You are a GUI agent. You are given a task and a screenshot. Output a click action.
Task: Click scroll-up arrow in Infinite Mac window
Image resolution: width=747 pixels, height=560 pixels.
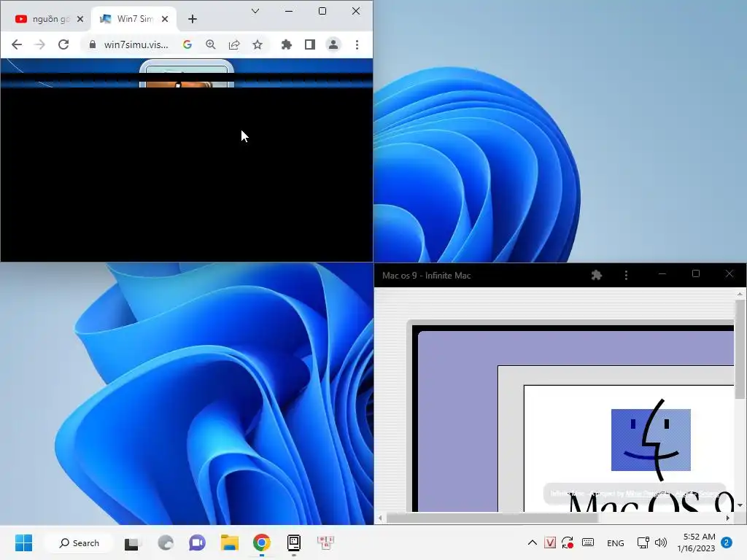(740, 294)
